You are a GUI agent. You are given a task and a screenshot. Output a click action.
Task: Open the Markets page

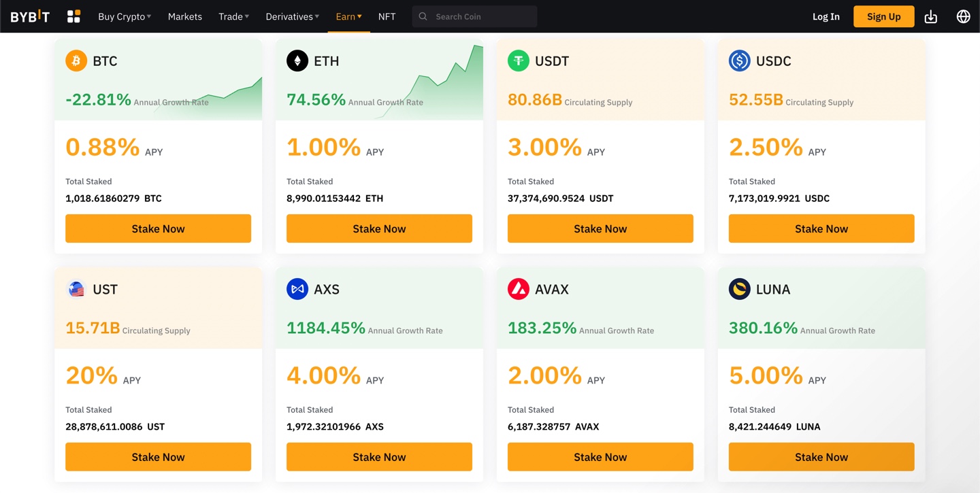pos(185,16)
